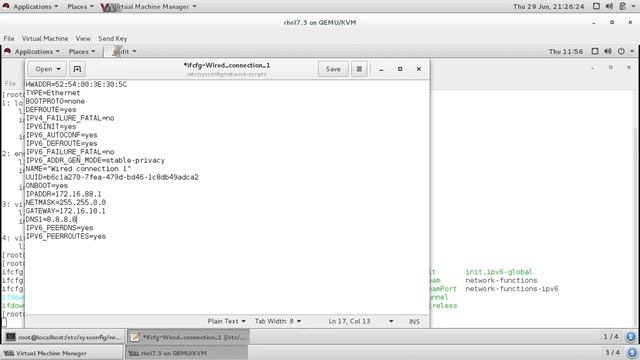Switch to rhel7.3 on QEMU/KVM taskbar item

coord(186,353)
